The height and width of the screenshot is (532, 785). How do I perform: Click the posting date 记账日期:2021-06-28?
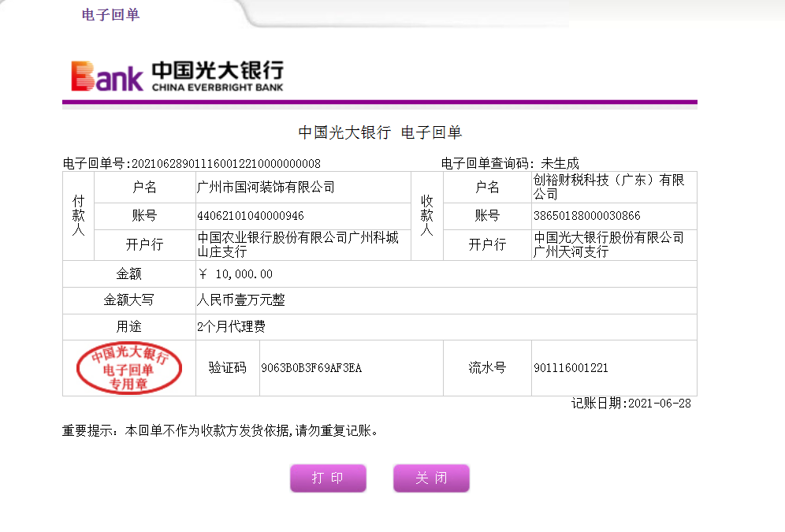click(631, 404)
